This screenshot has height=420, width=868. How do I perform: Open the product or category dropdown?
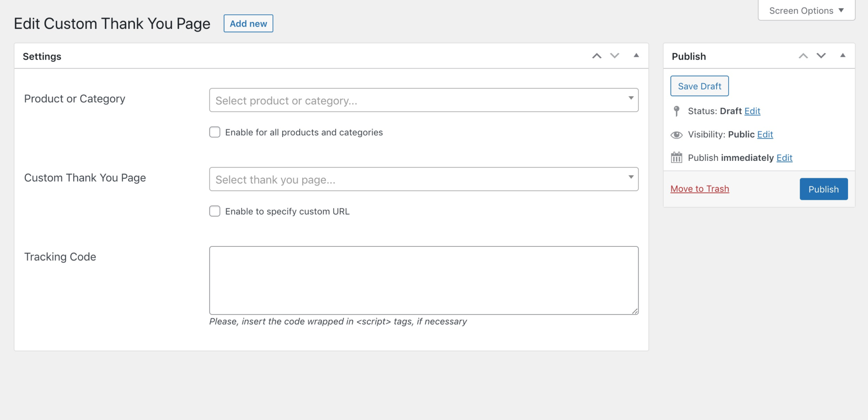click(x=423, y=100)
